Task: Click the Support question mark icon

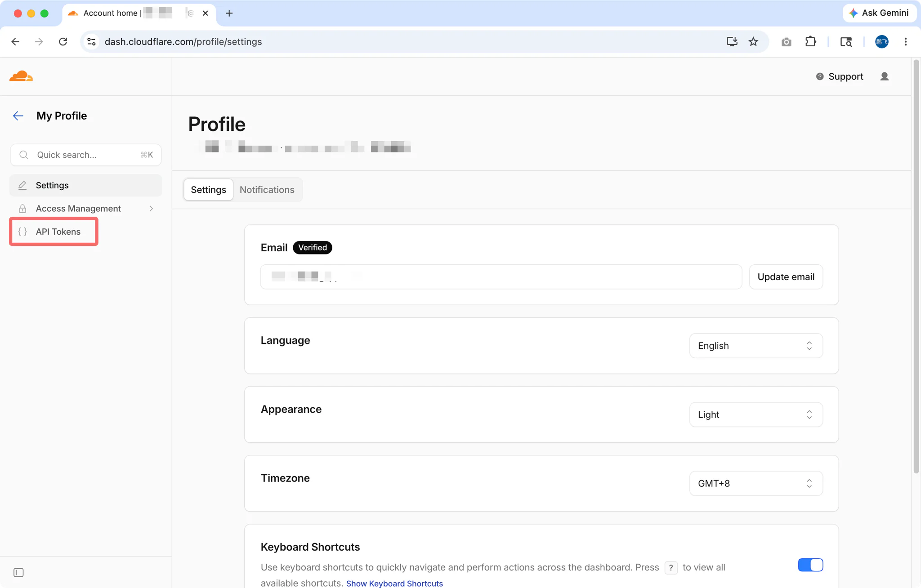Action: 820,76
